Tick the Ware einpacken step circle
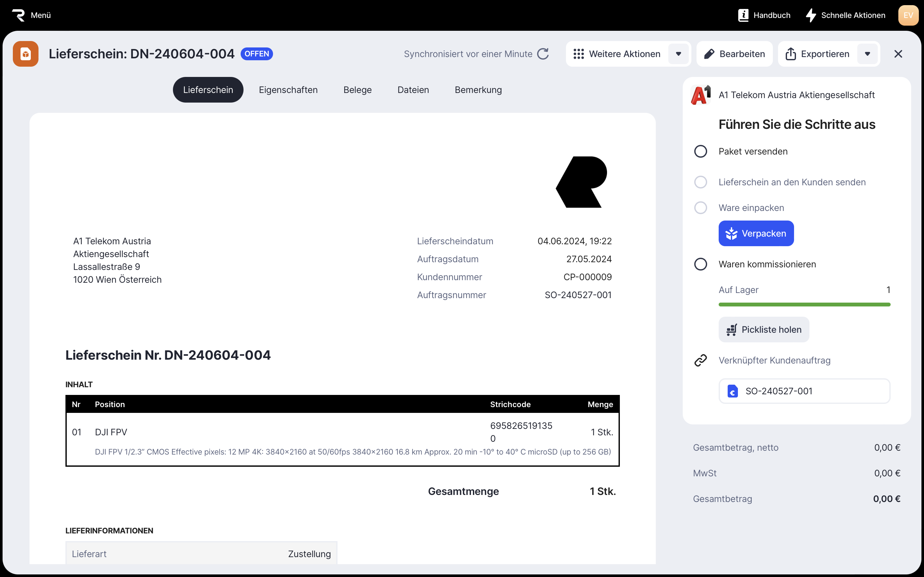 pos(700,208)
